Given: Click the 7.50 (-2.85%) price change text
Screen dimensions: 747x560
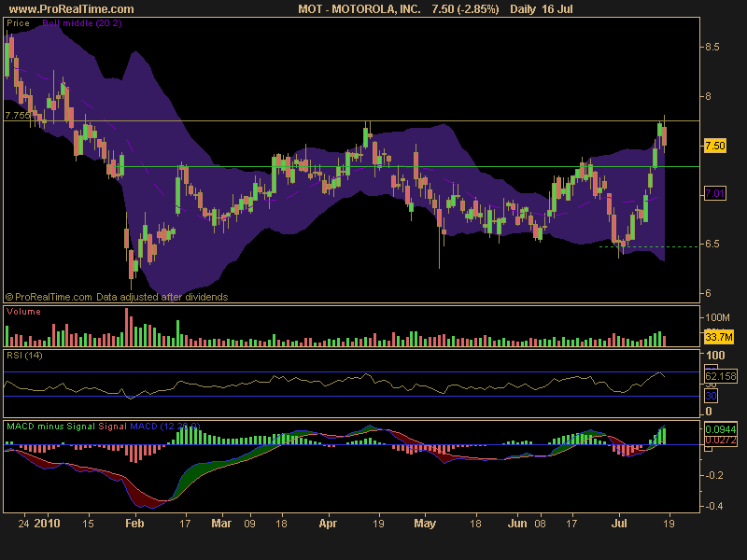Looking at the screenshot, I should tap(465, 9).
